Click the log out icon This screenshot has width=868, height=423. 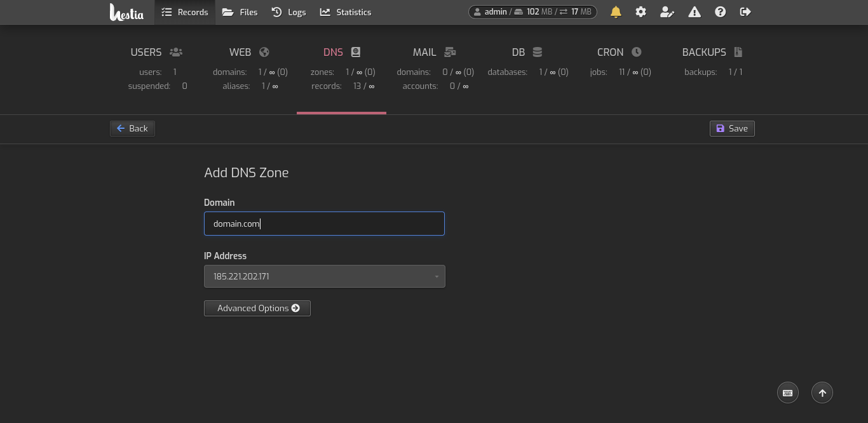coord(745,12)
